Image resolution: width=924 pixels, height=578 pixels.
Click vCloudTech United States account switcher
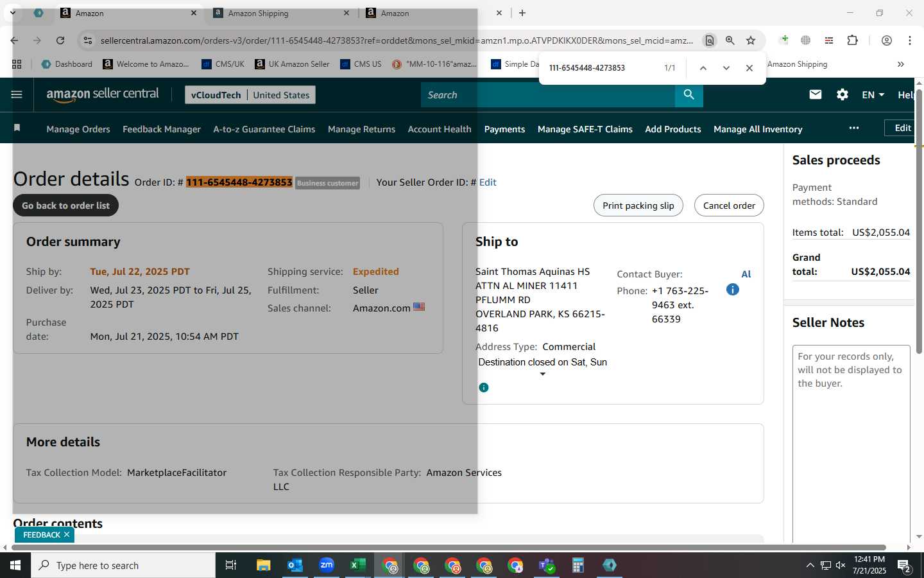click(x=250, y=95)
